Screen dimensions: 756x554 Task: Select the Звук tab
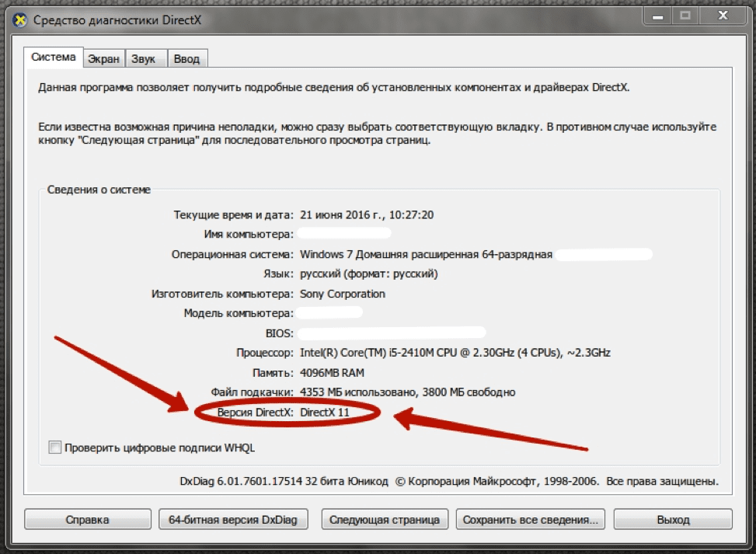pyautogui.click(x=143, y=58)
